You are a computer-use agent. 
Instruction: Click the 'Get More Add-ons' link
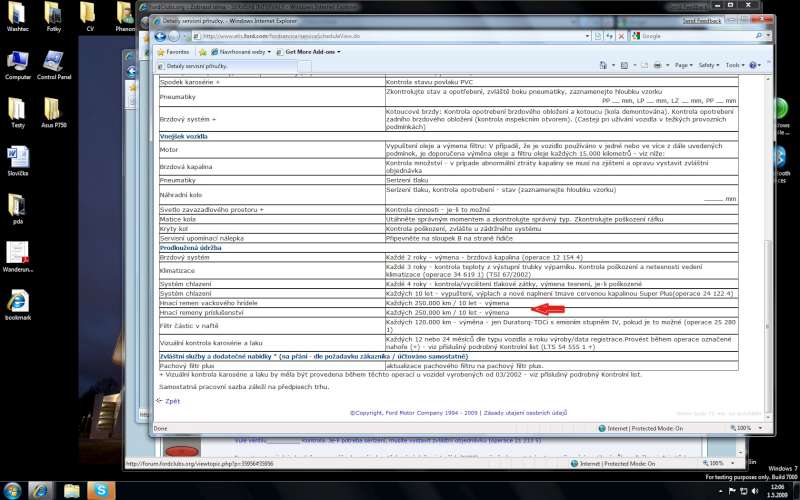tap(312, 51)
